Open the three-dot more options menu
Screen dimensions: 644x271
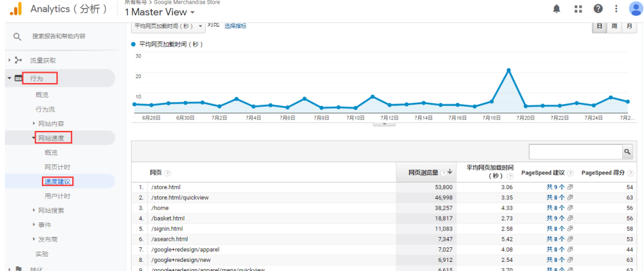tap(616, 9)
